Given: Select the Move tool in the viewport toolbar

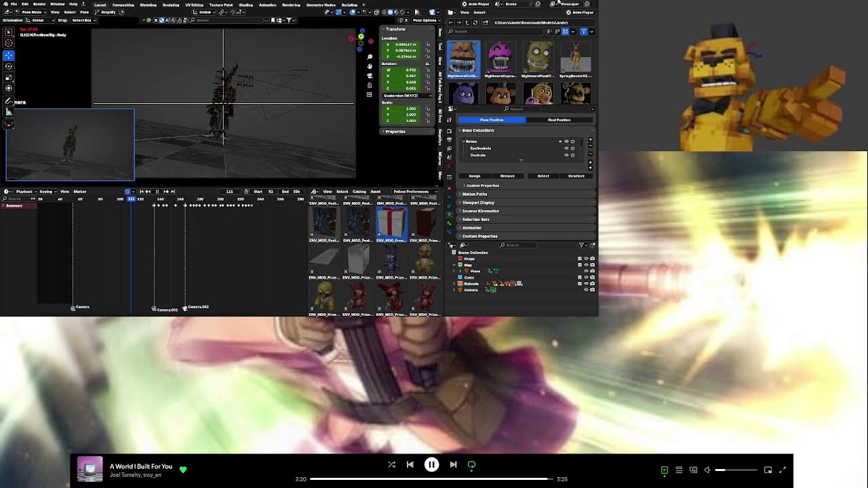Looking at the screenshot, I should [9, 55].
